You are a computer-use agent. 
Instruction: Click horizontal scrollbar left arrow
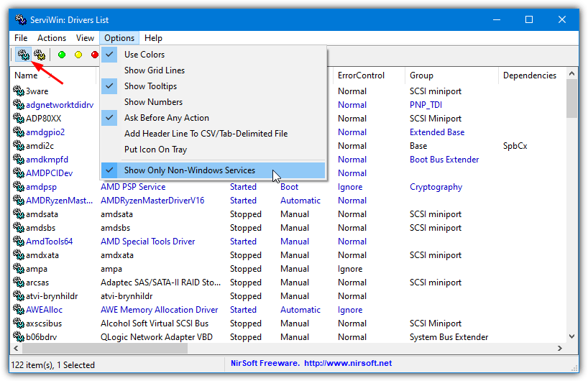(x=16, y=349)
